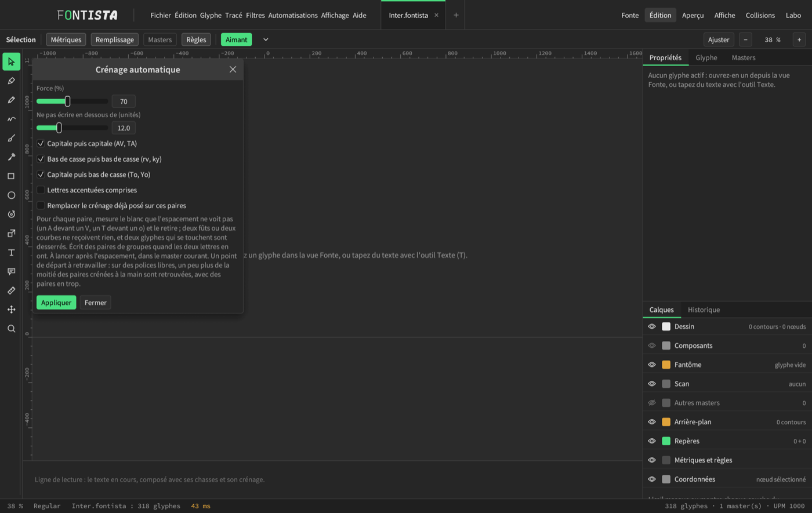Select the freehand curve tool
Screen dimensions: 812x513
[11, 119]
